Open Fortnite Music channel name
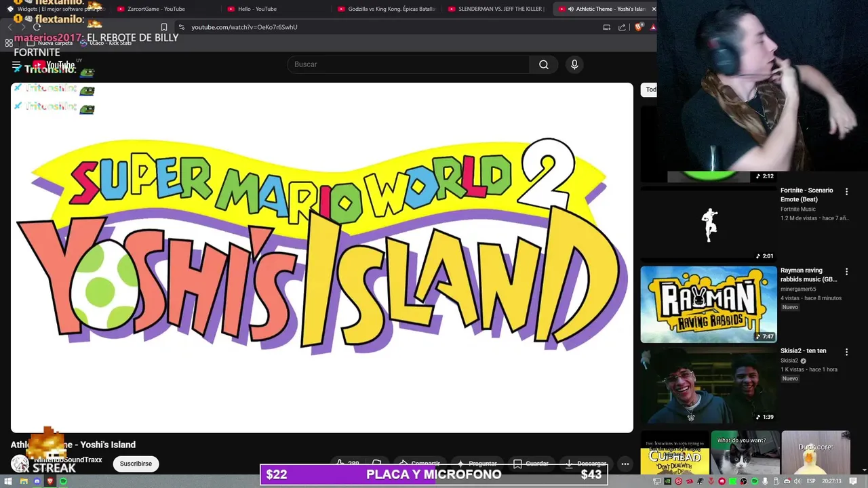Image resolution: width=868 pixels, height=488 pixels. click(x=798, y=209)
